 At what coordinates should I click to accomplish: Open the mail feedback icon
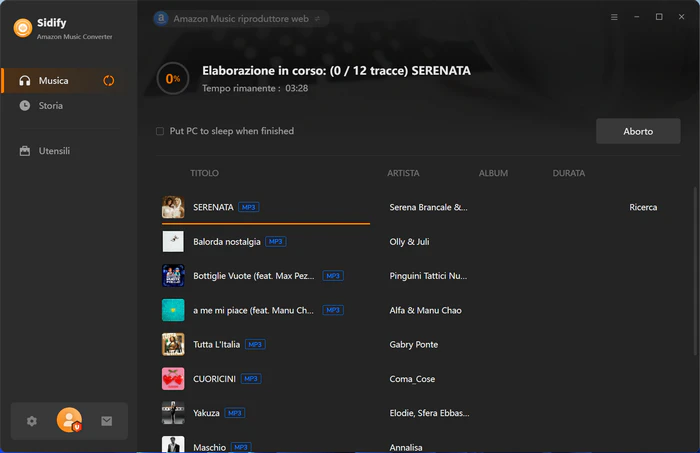107,421
